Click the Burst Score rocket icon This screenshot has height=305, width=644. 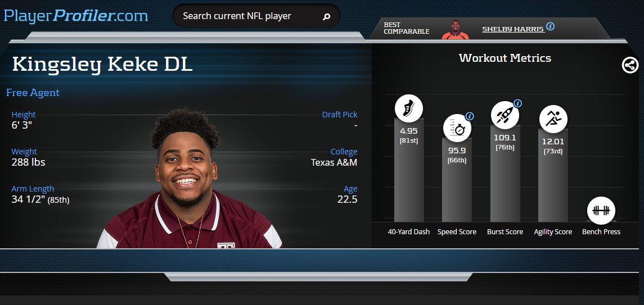click(x=505, y=115)
